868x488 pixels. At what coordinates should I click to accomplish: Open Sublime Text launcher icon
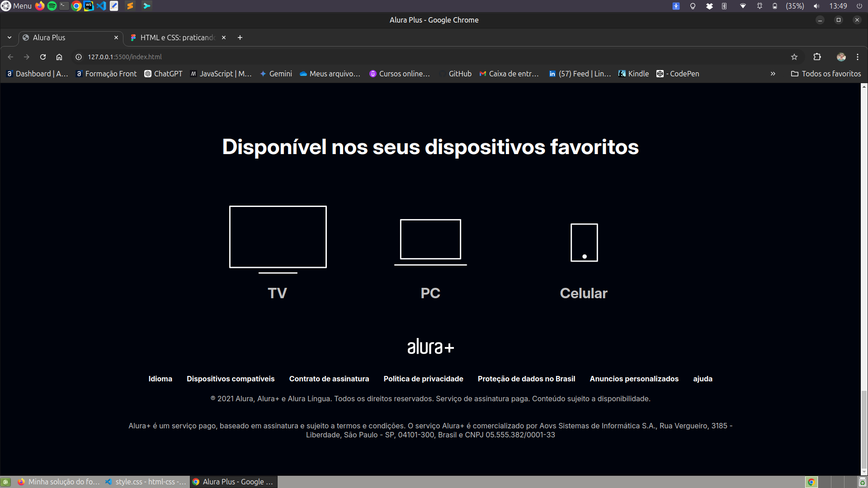[x=130, y=6]
